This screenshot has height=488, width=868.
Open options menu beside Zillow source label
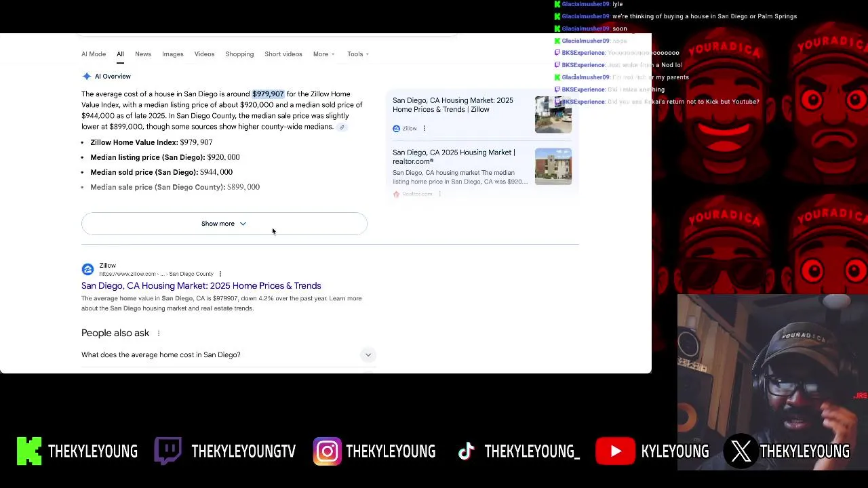425,128
